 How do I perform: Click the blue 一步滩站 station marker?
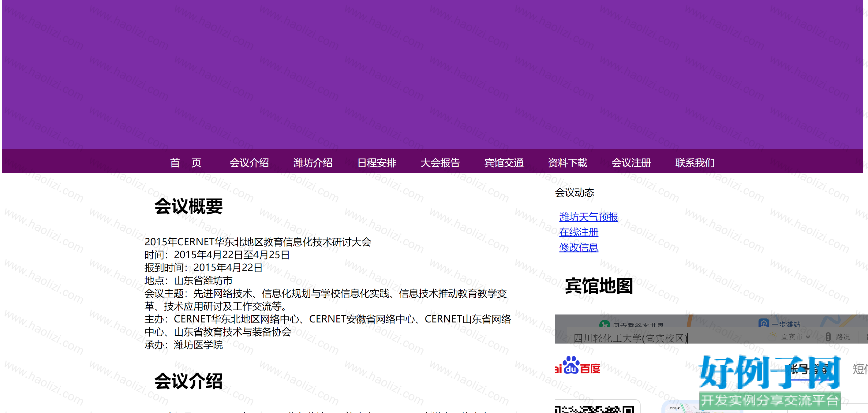point(764,323)
